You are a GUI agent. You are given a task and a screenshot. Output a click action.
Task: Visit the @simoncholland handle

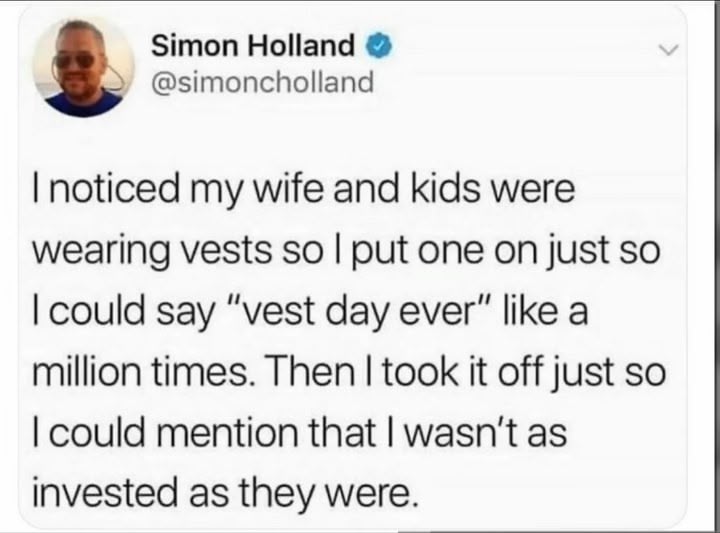pos(262,83)
